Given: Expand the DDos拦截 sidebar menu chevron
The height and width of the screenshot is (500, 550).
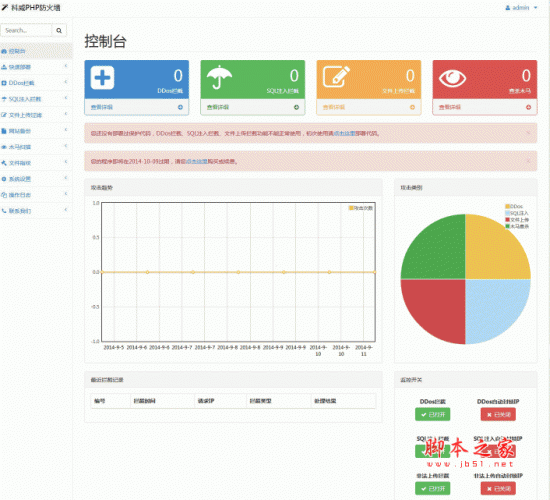Looking at the screenshot, I should pyautogui.click(x=66, y=82).
